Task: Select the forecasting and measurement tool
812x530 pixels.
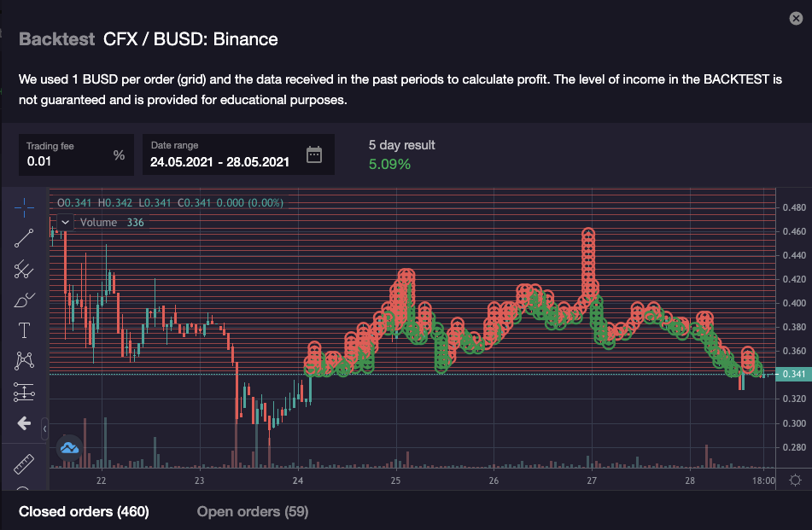Action: 24,392
